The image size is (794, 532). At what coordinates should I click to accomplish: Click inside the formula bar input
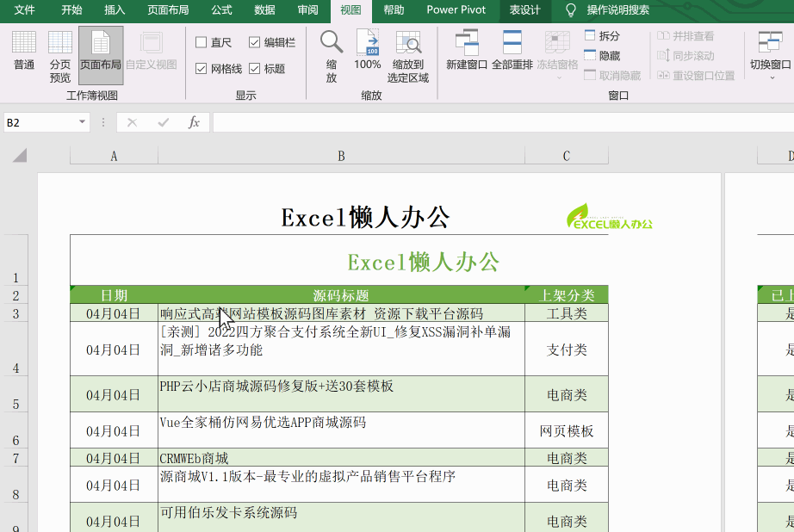[x=503, y=122]
